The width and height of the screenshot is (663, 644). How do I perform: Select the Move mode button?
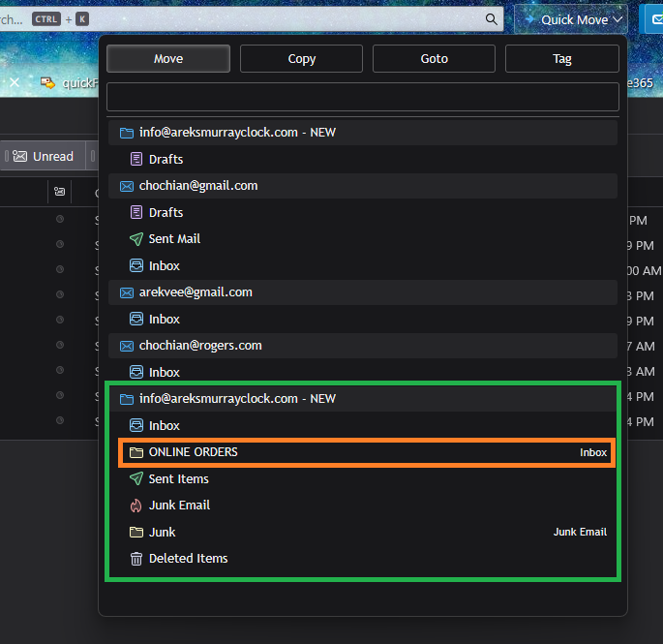168,59
